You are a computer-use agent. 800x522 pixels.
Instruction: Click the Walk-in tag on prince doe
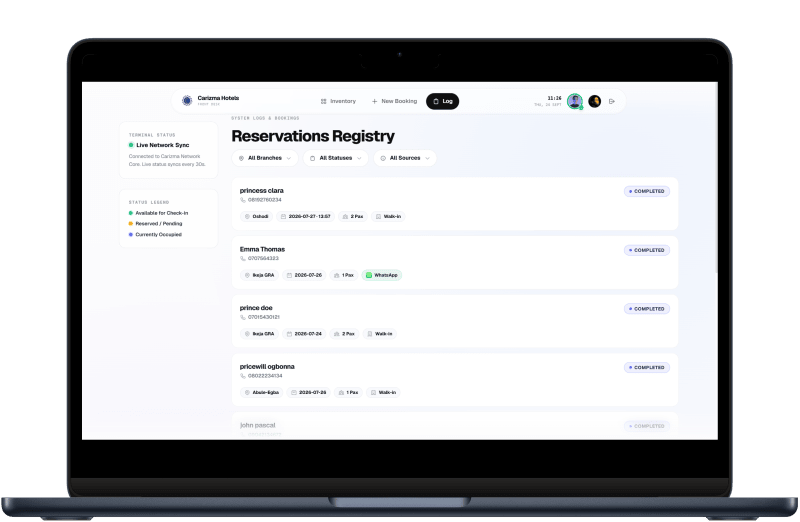point(380,334)
